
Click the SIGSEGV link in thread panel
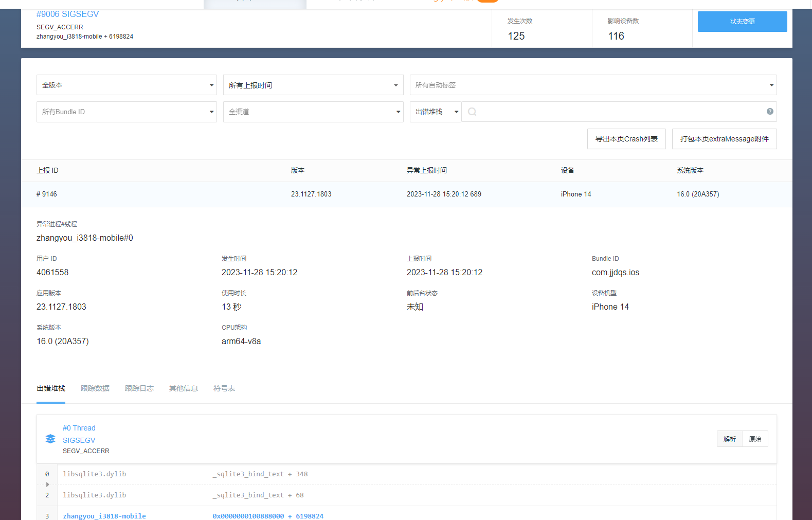point(79,440)
